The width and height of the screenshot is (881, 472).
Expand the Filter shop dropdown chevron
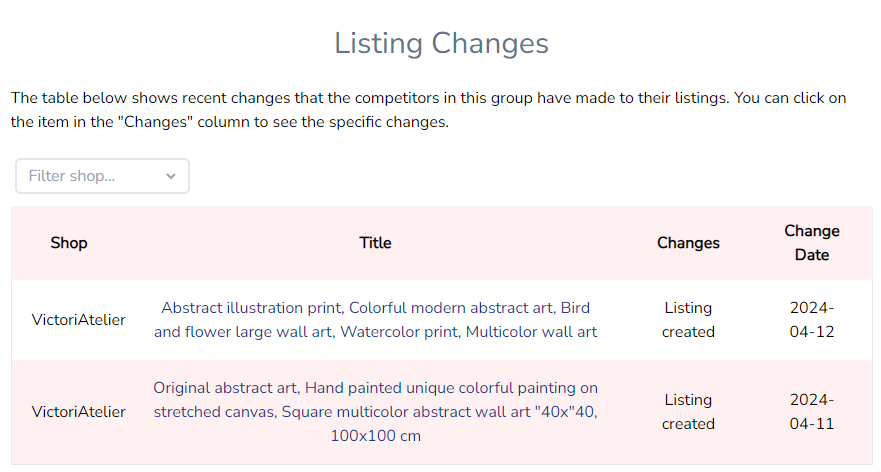click(x=171, y=176)
